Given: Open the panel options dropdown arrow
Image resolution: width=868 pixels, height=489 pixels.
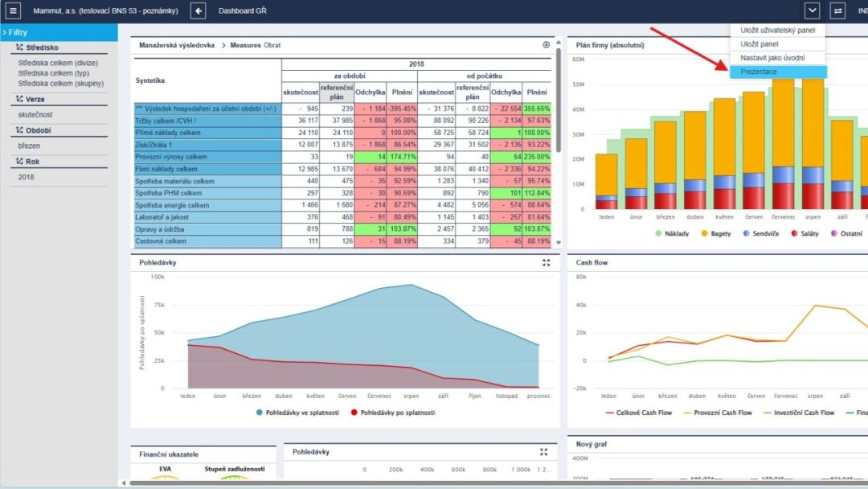Looking at the screenshot, I should [x=812, y=11].
